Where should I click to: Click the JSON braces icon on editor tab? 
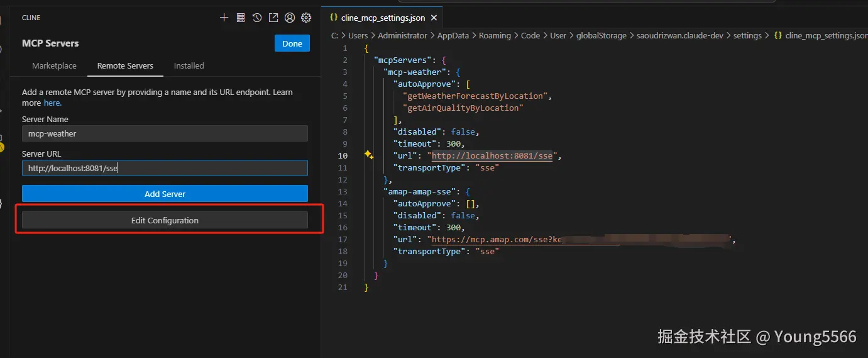(334, 18)
